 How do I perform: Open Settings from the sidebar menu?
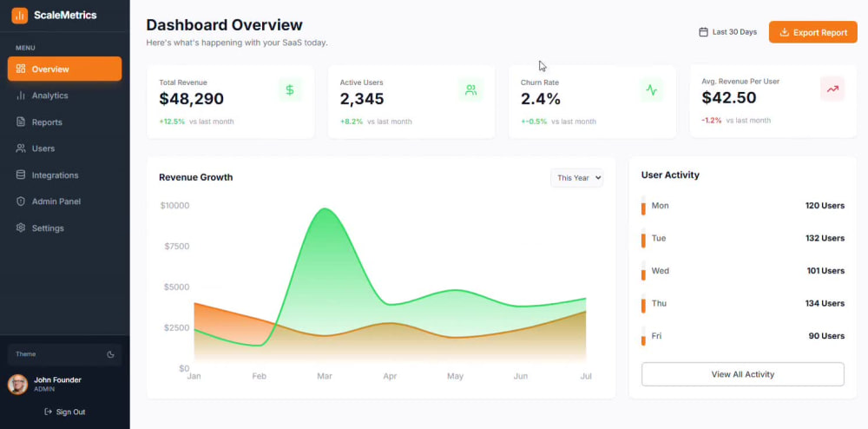tap(65, 228)
